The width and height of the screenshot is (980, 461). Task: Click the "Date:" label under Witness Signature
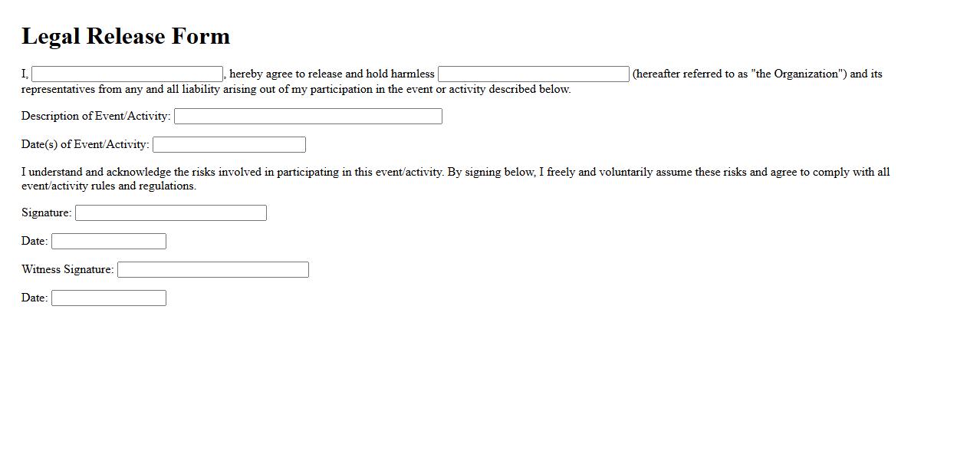click(35, 298)
